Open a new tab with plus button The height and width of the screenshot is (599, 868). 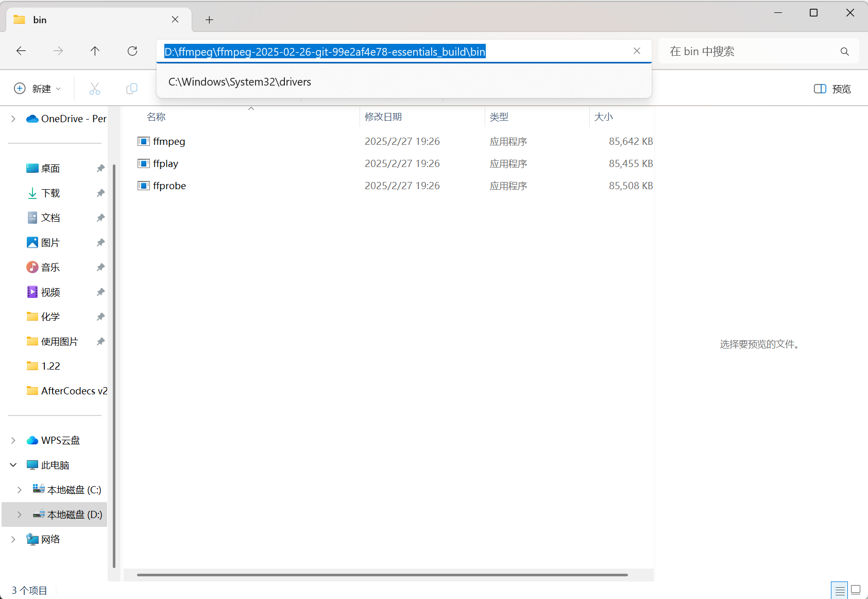[209, 20]
